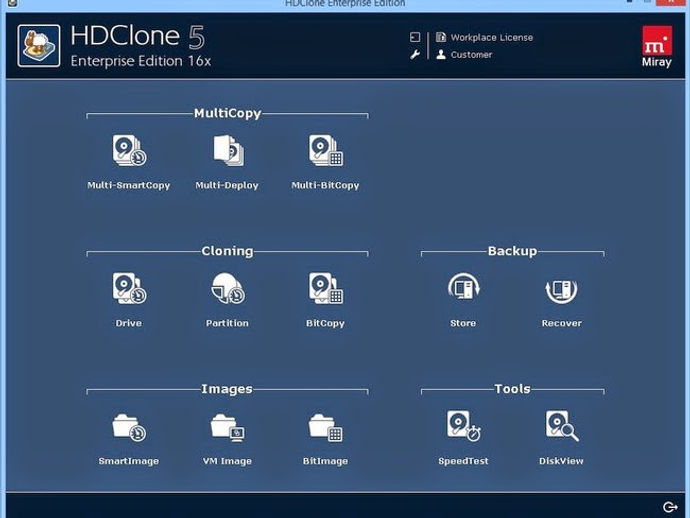Click the exit icon in bottom bar
Image resolution: width=690 pixels, height=518 pixels.
point(670,507)
